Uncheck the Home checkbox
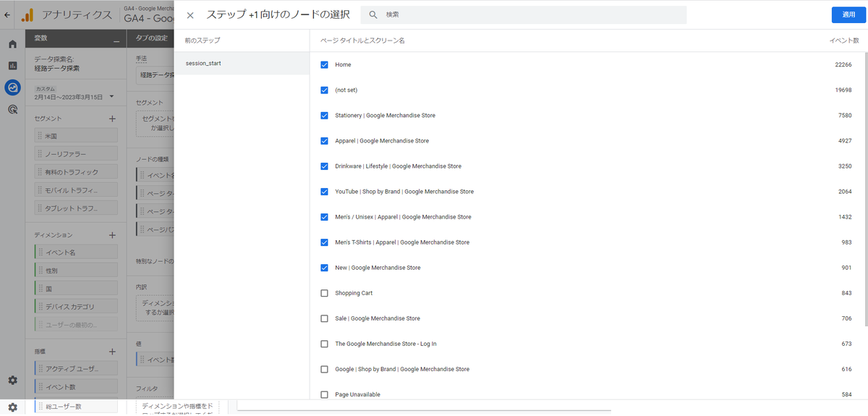 point(324,65)
